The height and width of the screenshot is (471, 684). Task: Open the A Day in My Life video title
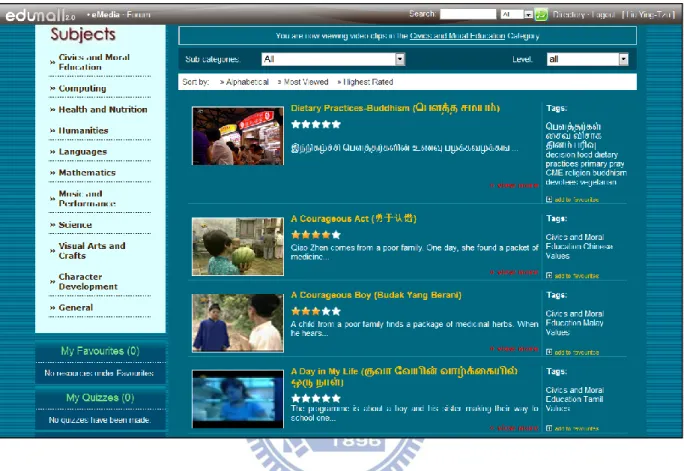tap(404, 376)
